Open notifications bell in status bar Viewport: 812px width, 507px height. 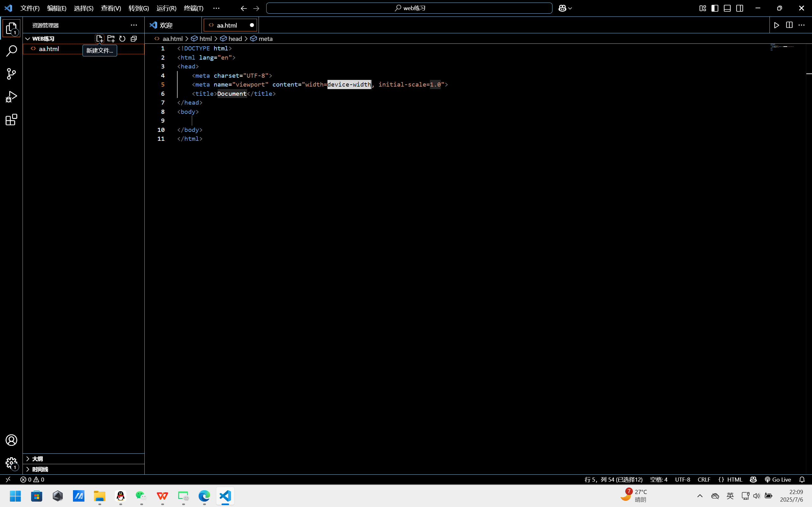pos(802,479)
